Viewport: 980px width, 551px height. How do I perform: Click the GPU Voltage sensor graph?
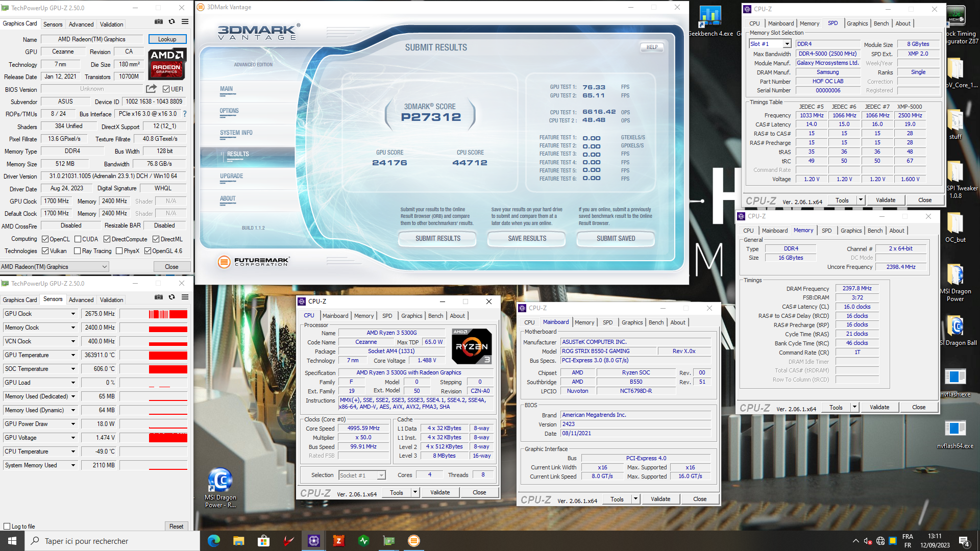(x=153, y=438)
